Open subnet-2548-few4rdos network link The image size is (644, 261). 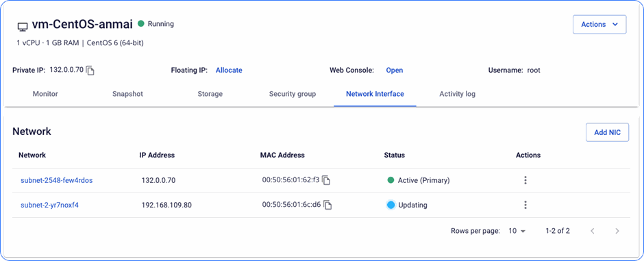[57, 180]
